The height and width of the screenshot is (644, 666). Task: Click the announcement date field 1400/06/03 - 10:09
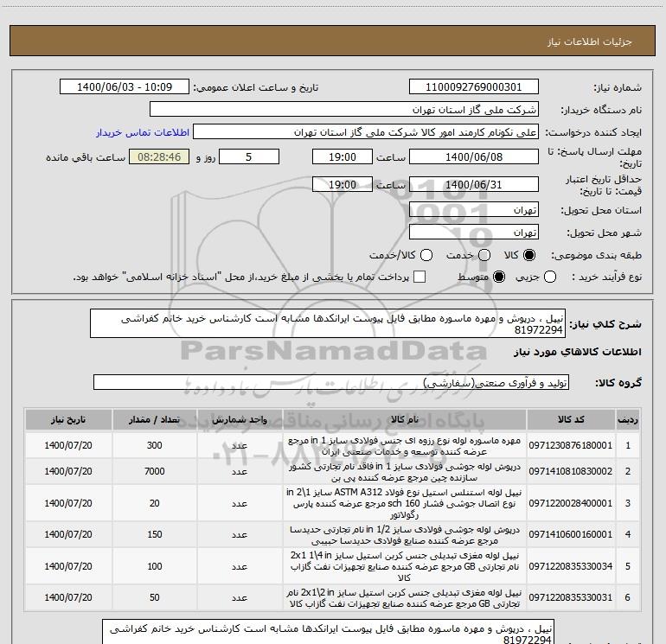pos(125,87)
